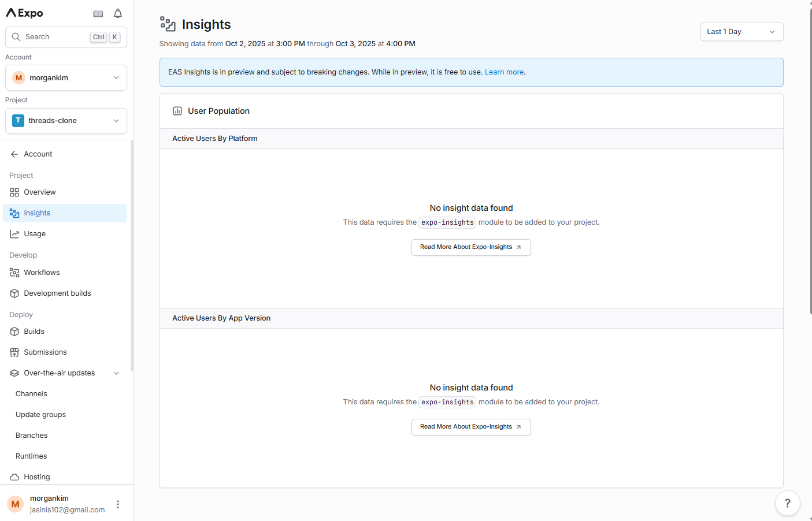
Task: Click the Workflows icon
Action: tap(14, 273)
